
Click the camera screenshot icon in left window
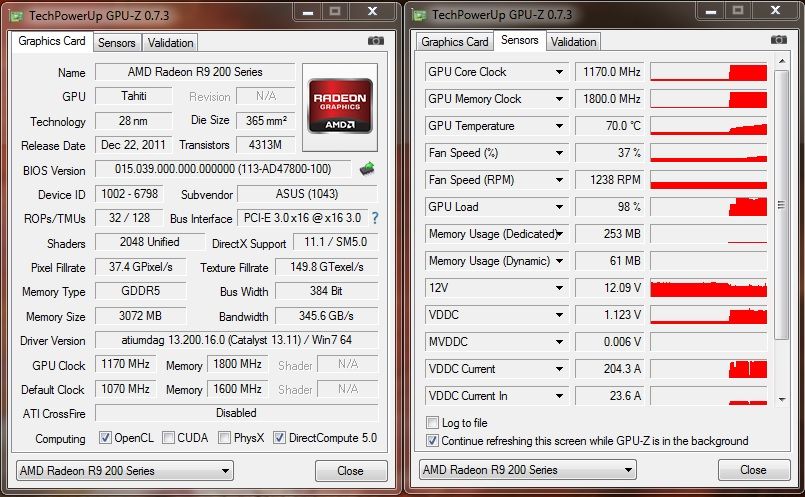click(x=376, y=41)
